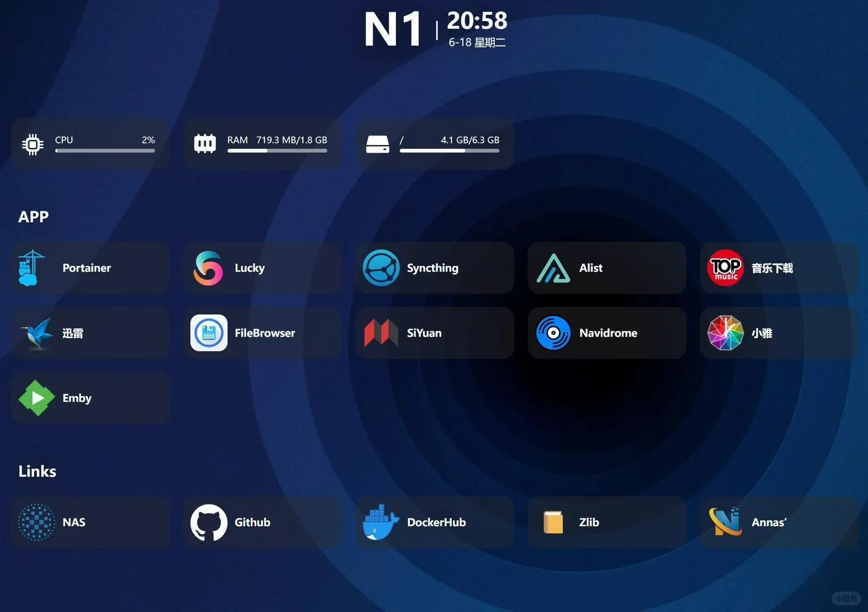Image resolution: width=868 pixels, height=612 pixels.
Task: Click the Lucky swirl logo icon
Action: [208, 268]
